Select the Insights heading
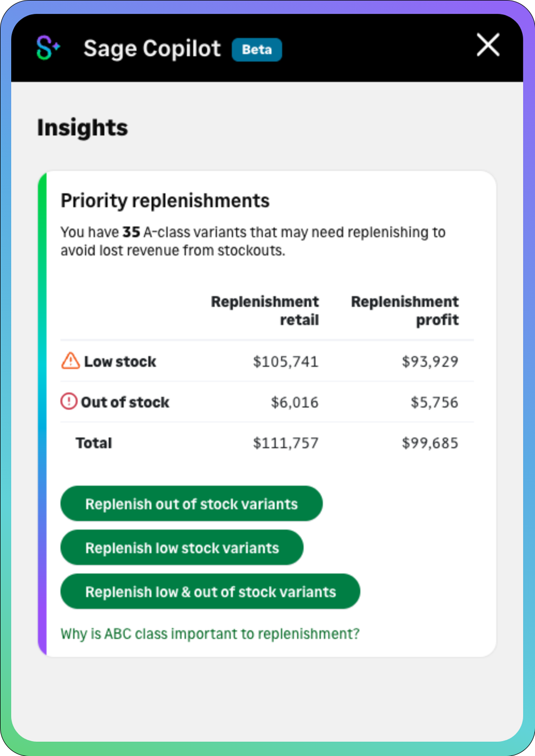This screenshot has width=535, height=756. [82, 127]
